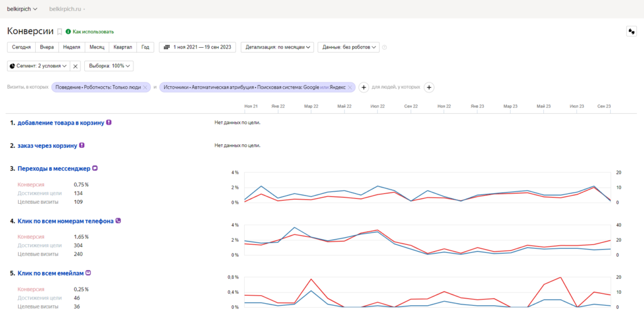Add a people condition with plus button
The image size is (644, 314).
(429, 87)
